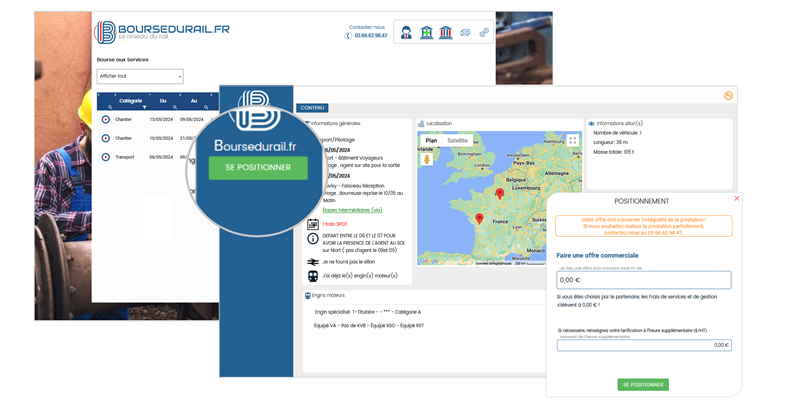Click the 'Faire une offre commerciale' heading
The height and width of the screenshot is (413, 800).
pos(597,255)
